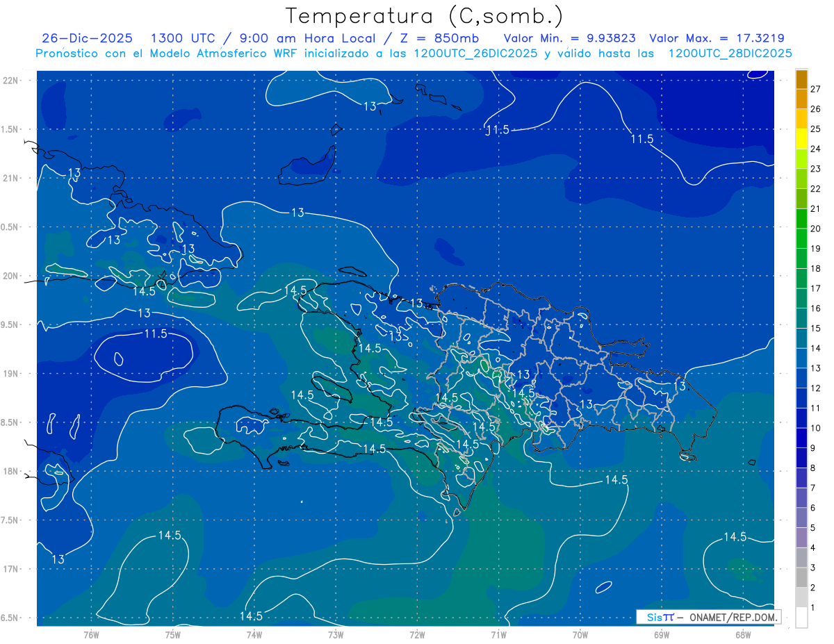The width and height of the screenshot is (834, 644).
Task: Pick the white swatch at scale value 1
Action: click(x=802, y=618)
